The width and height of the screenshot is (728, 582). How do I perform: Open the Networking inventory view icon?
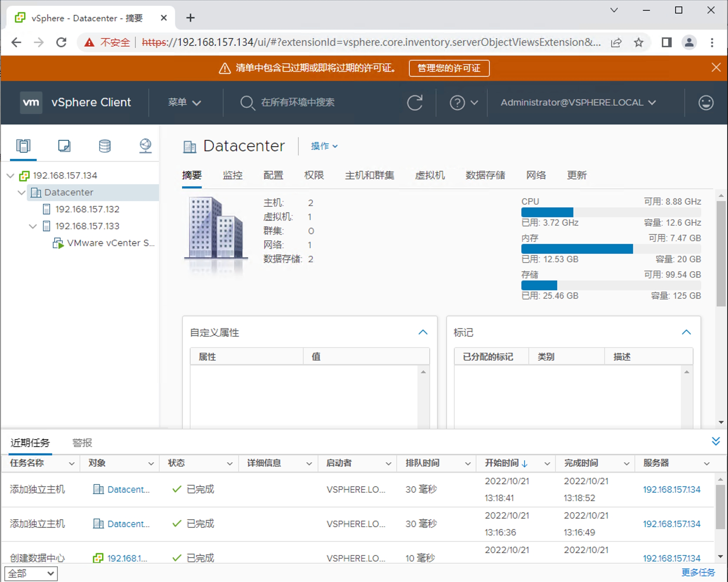[145, 146]
